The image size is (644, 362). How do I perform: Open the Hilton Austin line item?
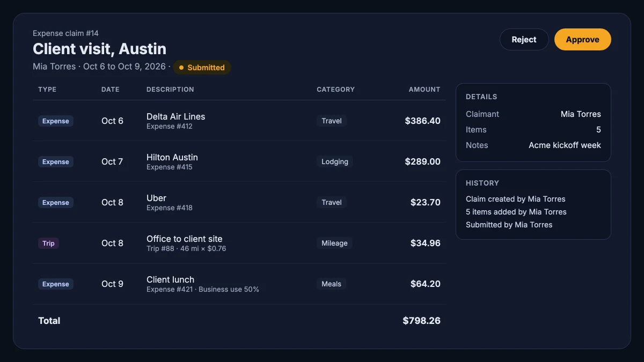[239, 161]
